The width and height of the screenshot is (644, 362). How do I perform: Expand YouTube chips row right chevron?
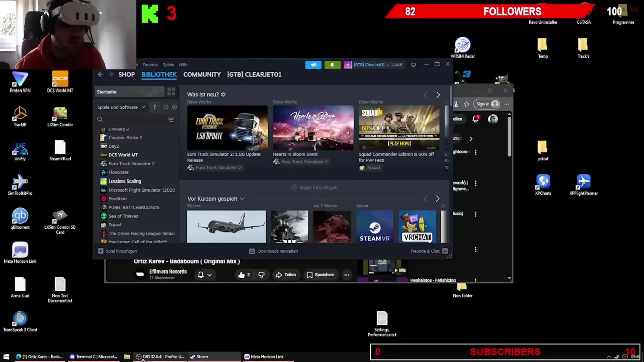click(471, 138)
